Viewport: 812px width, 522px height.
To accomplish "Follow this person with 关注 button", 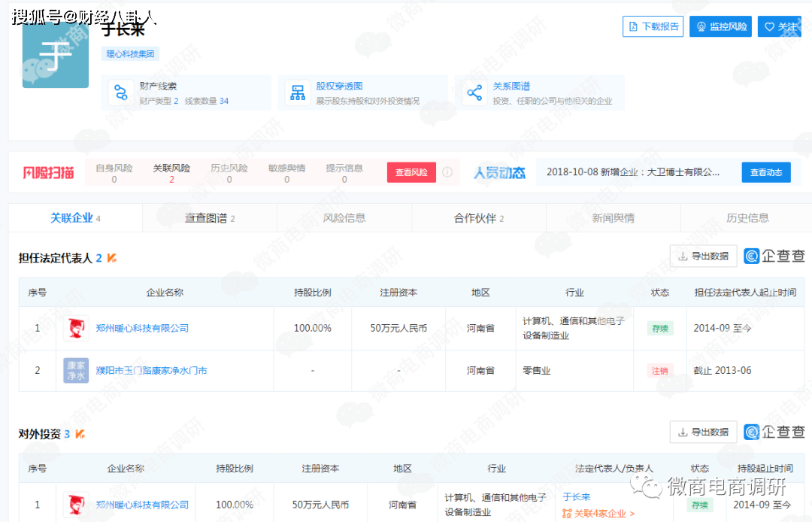I will (779, 26).
